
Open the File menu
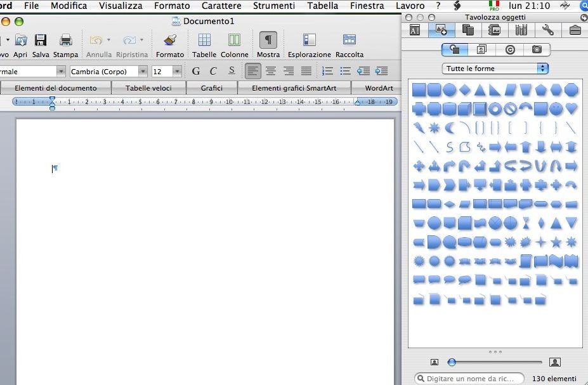click(31, 6)
